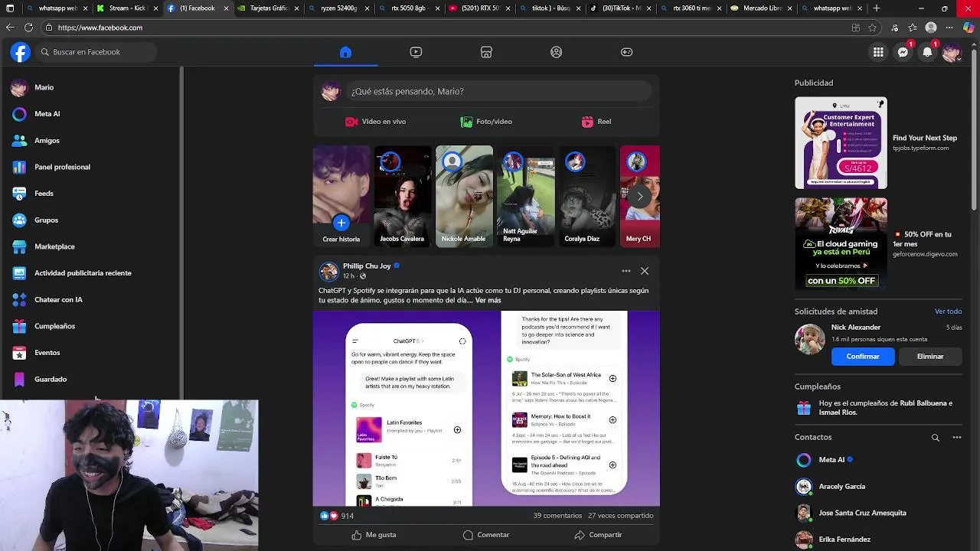Open the apps menu grid icon
Screen dimensions: 980x551
[x=878, y=52]
